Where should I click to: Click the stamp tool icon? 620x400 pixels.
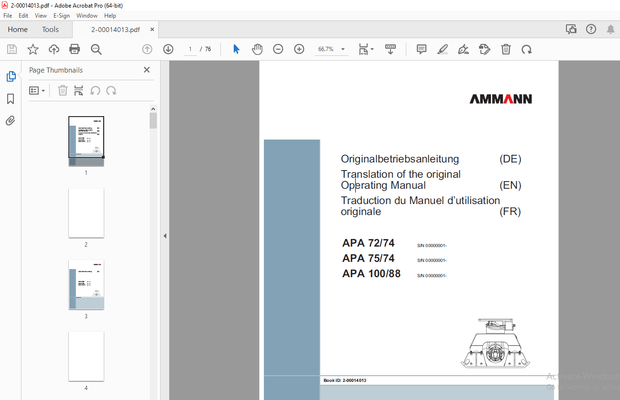tap(484, 49)
